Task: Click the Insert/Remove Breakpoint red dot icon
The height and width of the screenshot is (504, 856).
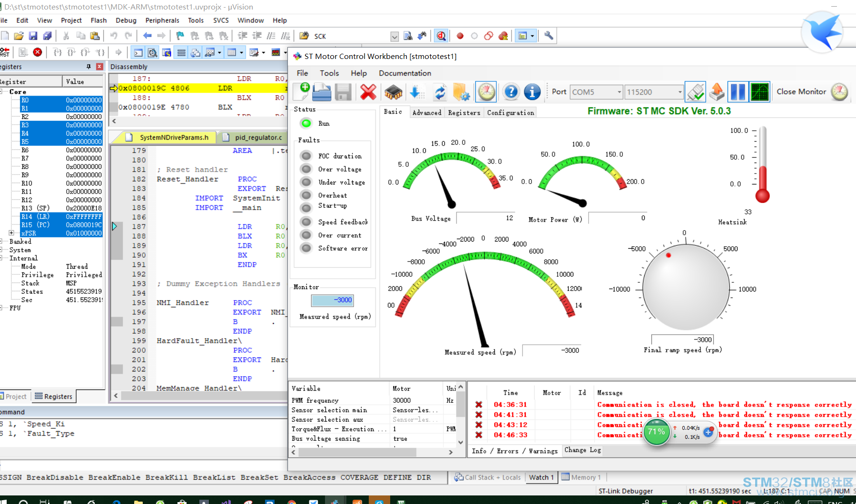Action: (x=460, y=36)
